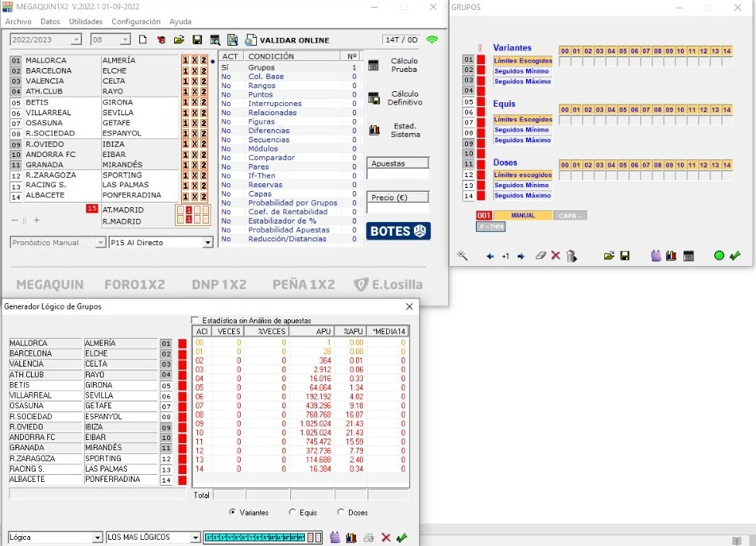Click the eraser icon in Grupos window
The width and height of the screenshot is (756, 546).
point(540,255)
